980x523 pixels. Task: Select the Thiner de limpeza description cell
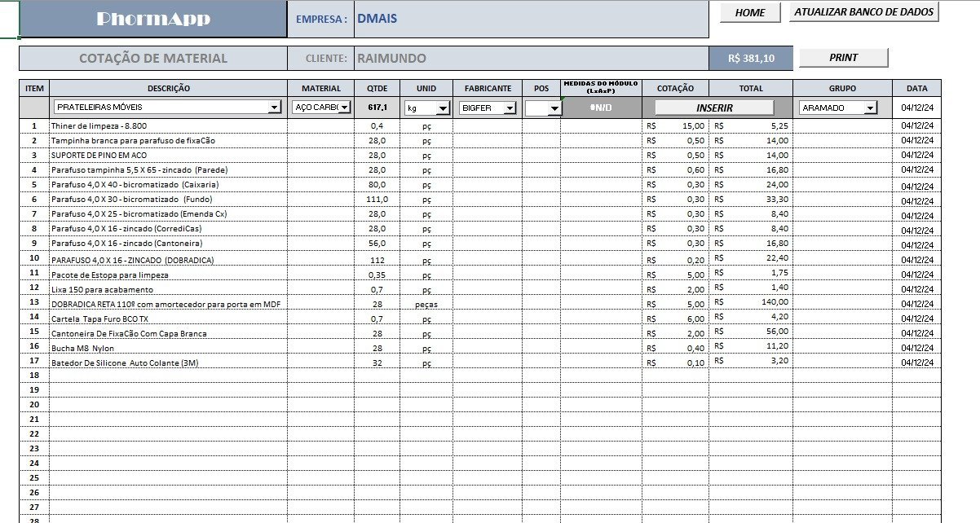167,126
